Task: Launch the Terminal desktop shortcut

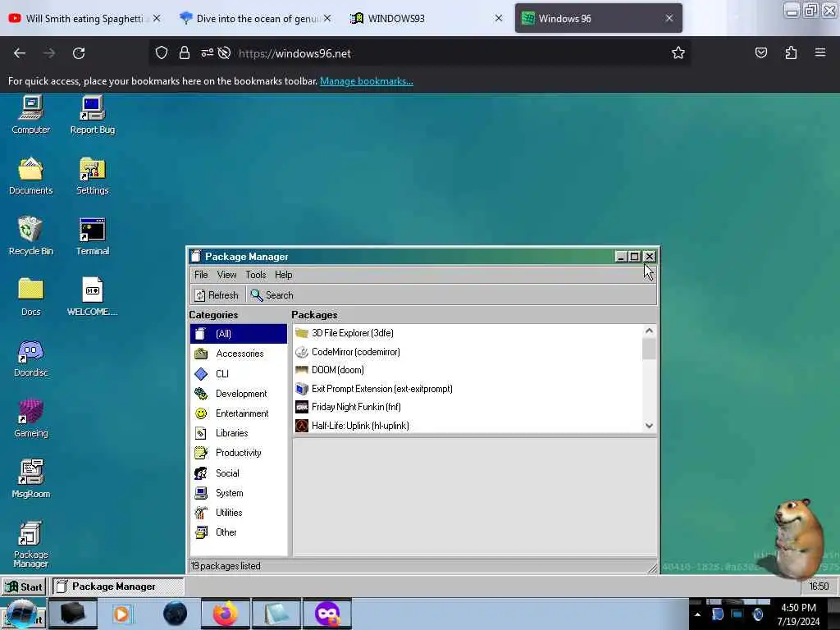Action: tap(92, 236)
